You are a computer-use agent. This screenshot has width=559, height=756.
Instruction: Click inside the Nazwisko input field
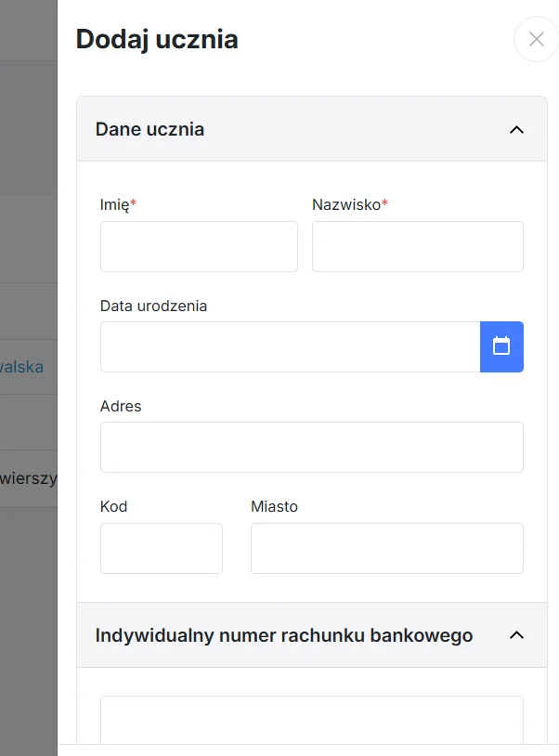click(417, 246)
